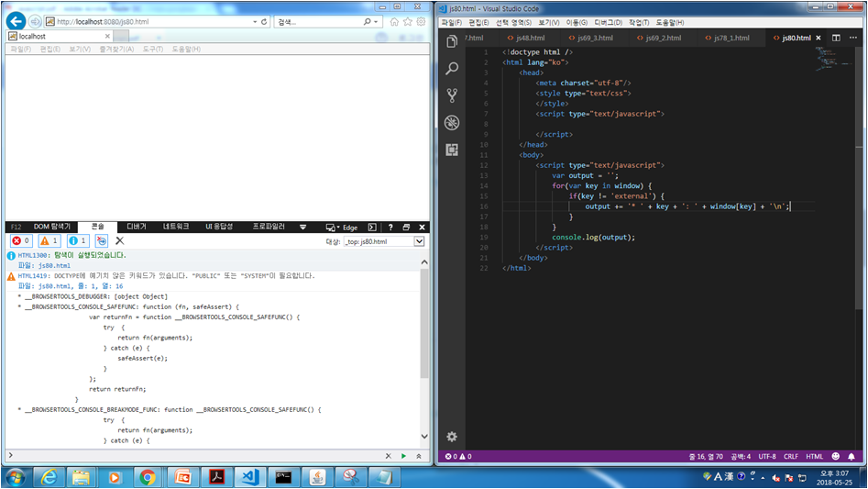This screenshot has width=868, height=489.
Task: Open VS Code Debug sidebar icon
Action: 452,122
